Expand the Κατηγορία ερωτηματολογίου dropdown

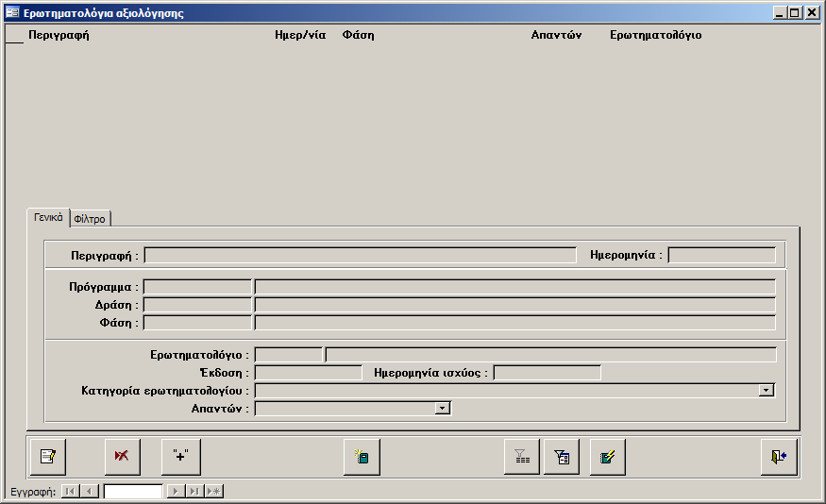coord(767,390)
